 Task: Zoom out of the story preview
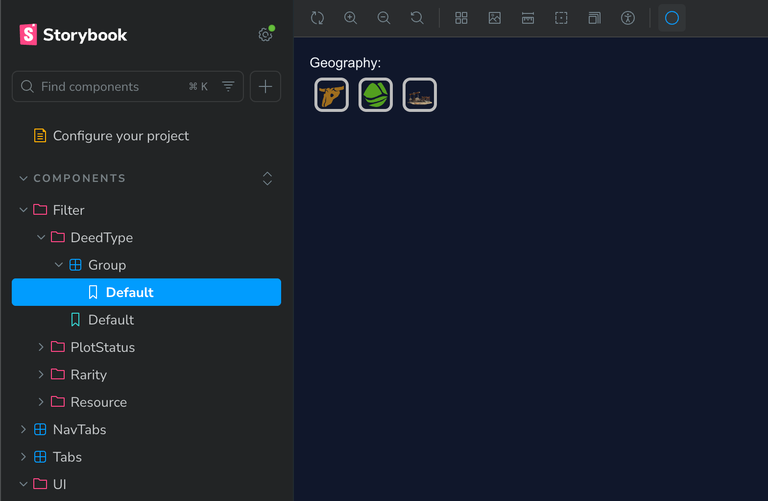[384, 18]
